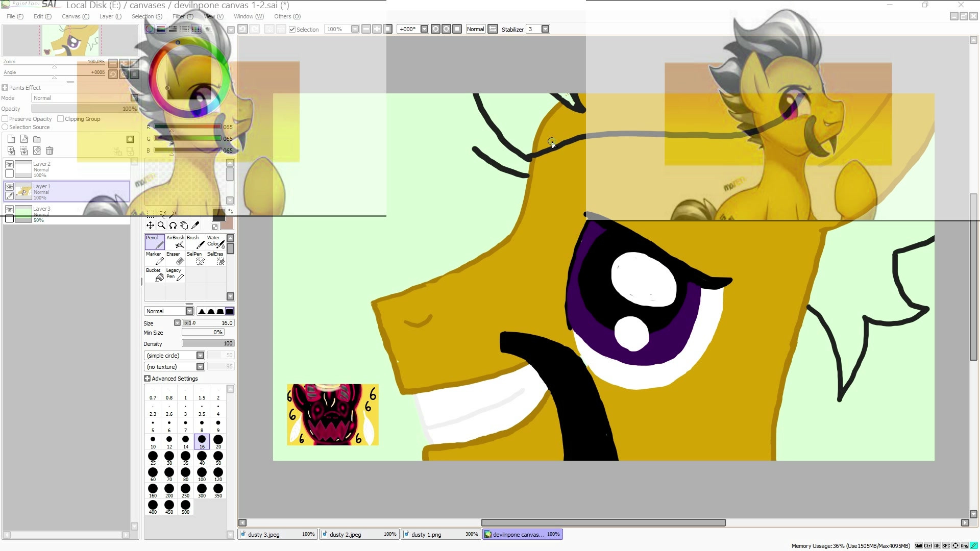Show the color wheel panel
This screenshot has width=980, height=551.
tap(149, 29)
